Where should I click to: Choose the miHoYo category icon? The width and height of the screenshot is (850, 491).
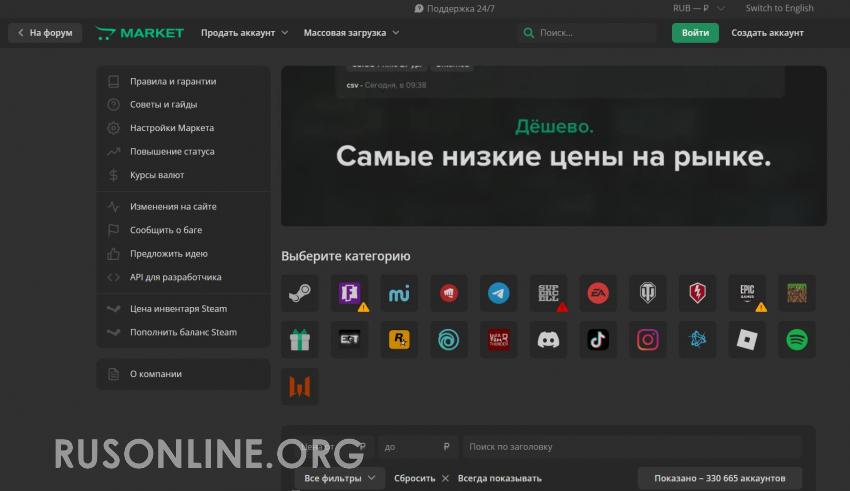click(400, 293)
